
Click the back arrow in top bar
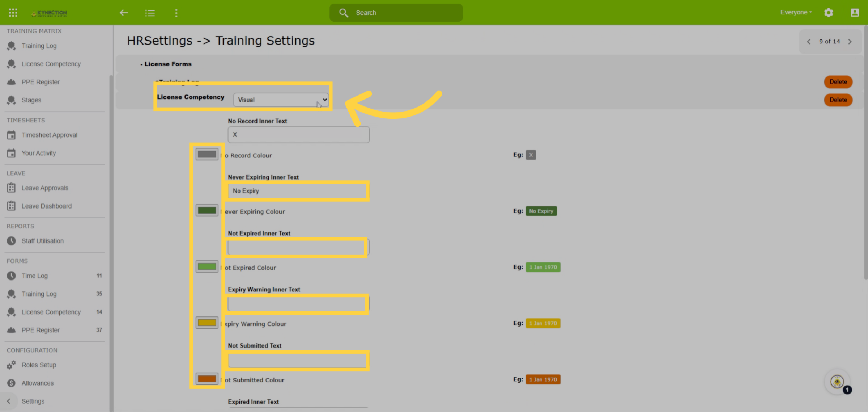pyautogui.click(x=124, y=13)
